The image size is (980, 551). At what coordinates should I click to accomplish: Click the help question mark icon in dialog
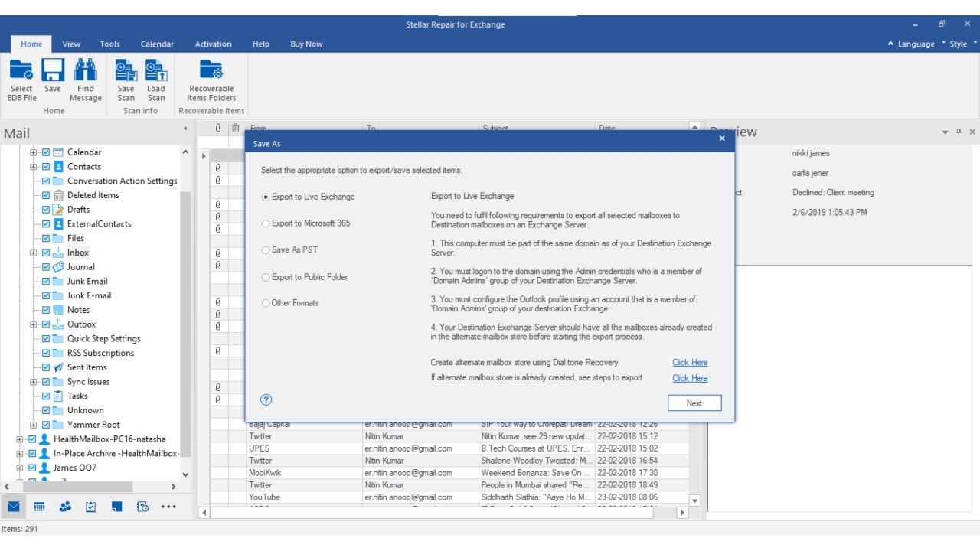[266, 399]
